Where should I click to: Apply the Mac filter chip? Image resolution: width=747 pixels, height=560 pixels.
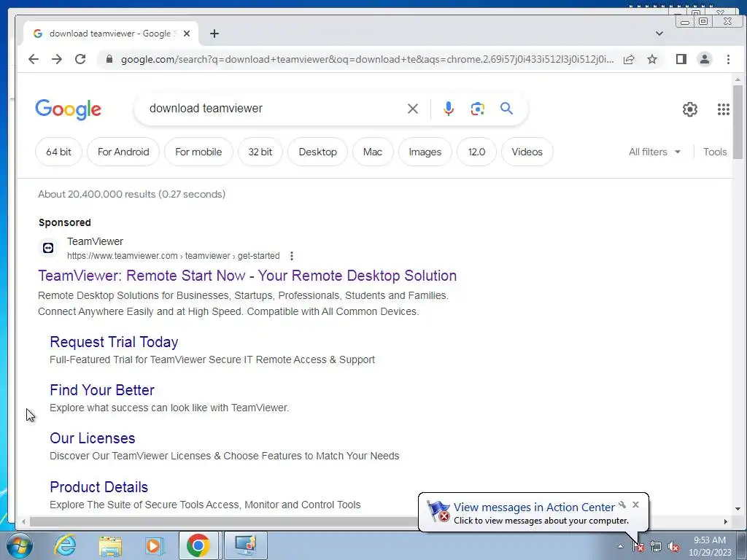click(373, 152)
